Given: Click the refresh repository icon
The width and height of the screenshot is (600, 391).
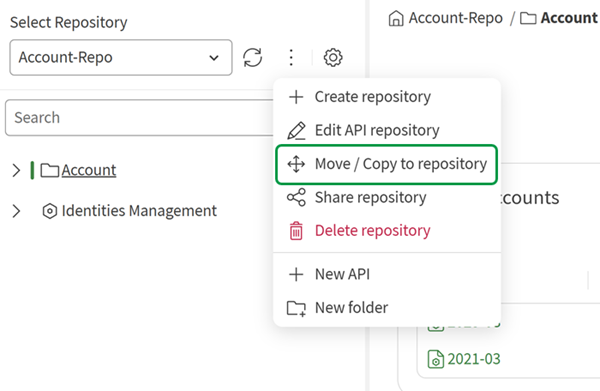Looking at the screenshot, I should pyautogui.click(x=253, y=57).
